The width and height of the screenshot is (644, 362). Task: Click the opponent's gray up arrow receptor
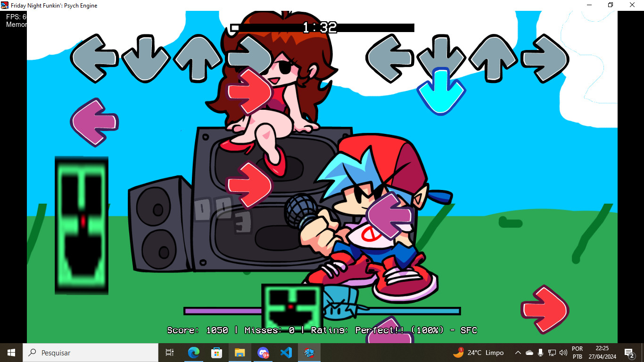pos(198,58)
